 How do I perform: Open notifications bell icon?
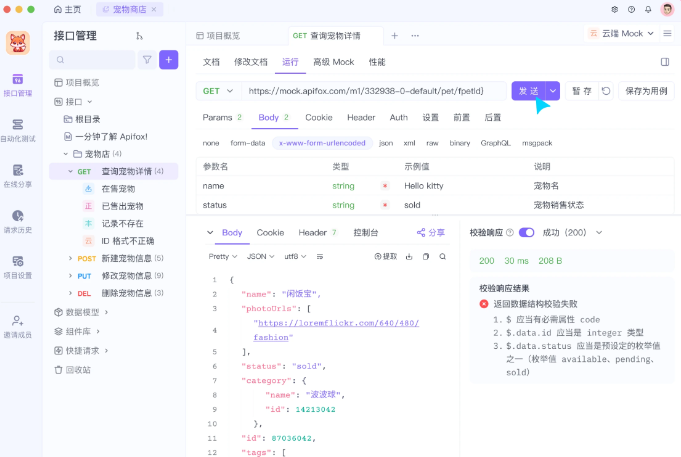click(x=648, y=9)
